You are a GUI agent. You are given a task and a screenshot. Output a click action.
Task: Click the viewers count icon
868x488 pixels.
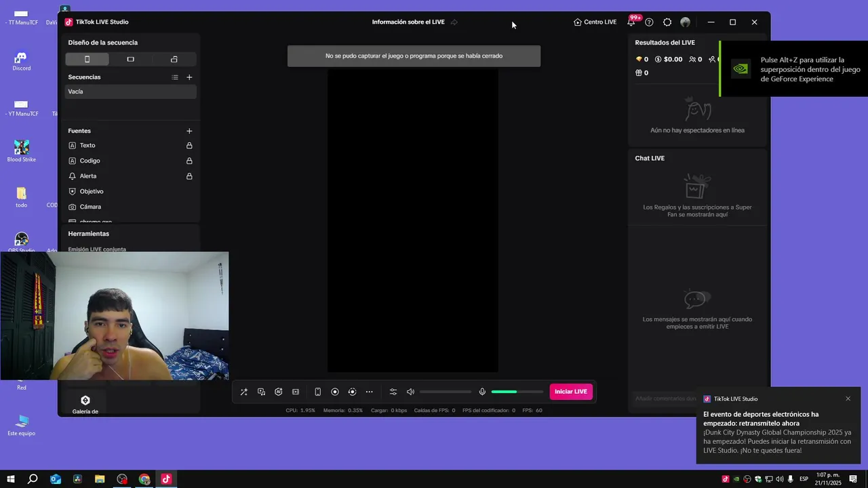click(x=692, y=60)
